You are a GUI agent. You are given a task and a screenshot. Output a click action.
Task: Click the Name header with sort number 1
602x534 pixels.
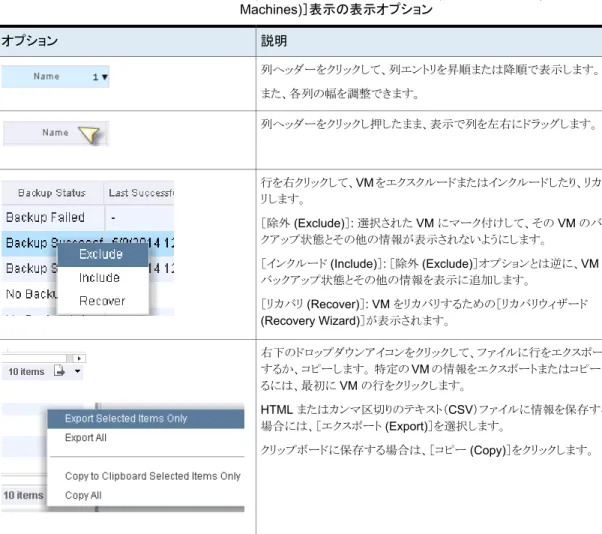[55, 76]
